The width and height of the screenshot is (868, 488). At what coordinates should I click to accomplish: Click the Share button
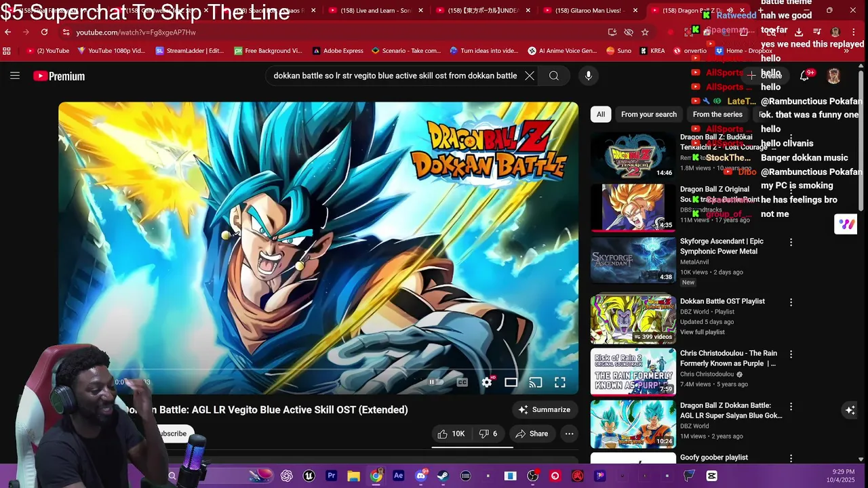click(x=532, y=434)
